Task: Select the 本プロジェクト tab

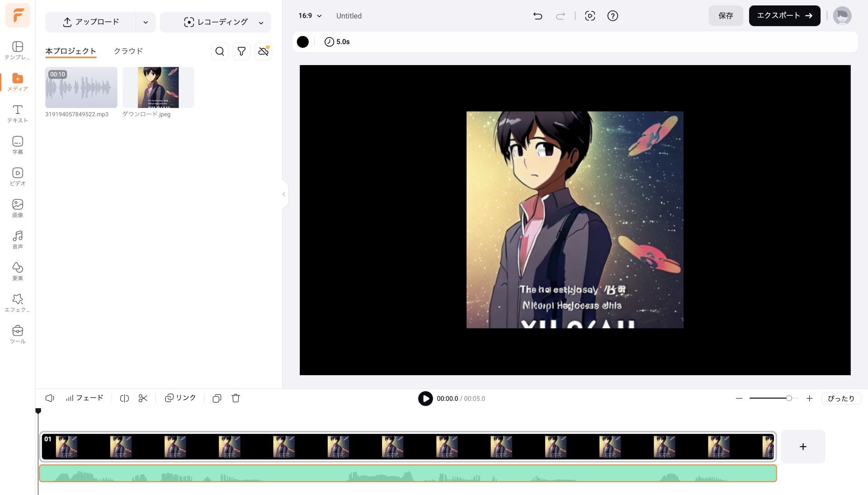Action: point(71,51)
